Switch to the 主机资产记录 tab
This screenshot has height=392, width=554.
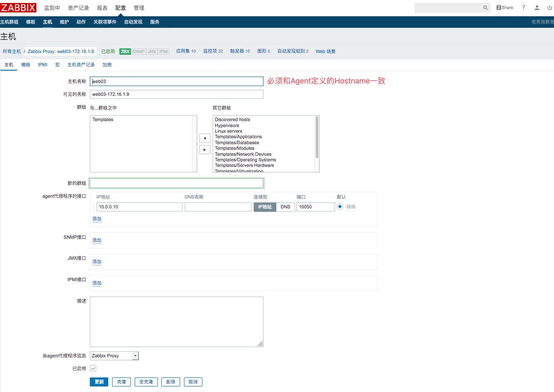pos(81,65)
